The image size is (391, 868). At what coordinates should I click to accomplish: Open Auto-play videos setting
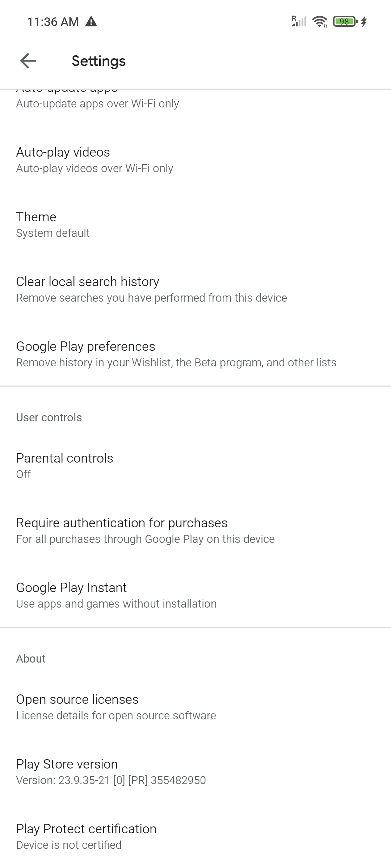[195, 160]
